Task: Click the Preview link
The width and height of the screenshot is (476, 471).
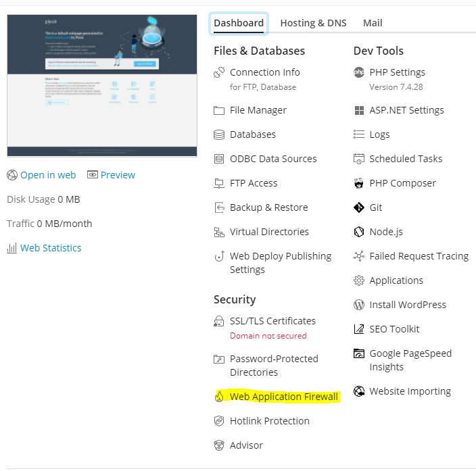Action: [x=118, y=175]
